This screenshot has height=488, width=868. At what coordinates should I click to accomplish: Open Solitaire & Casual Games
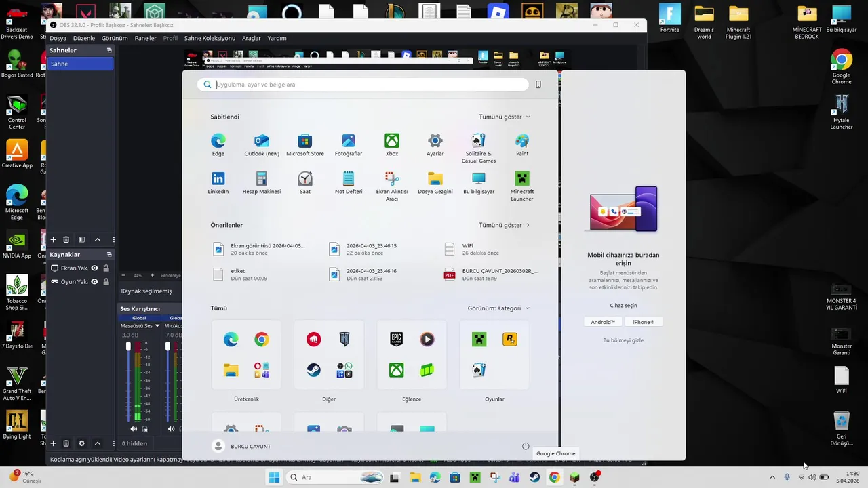pos(479,148)
